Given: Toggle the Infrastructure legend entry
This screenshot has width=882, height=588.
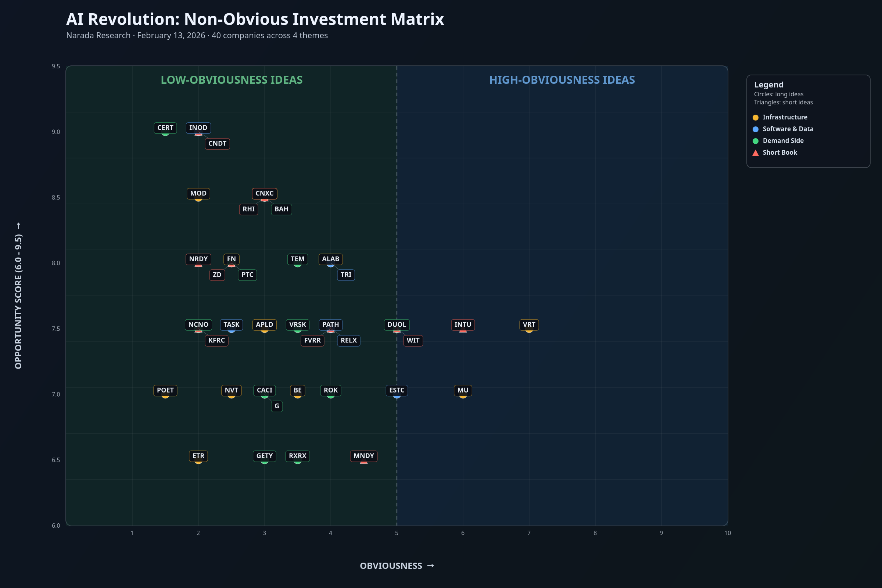Looking at the screenshot, I should [785, 117].
